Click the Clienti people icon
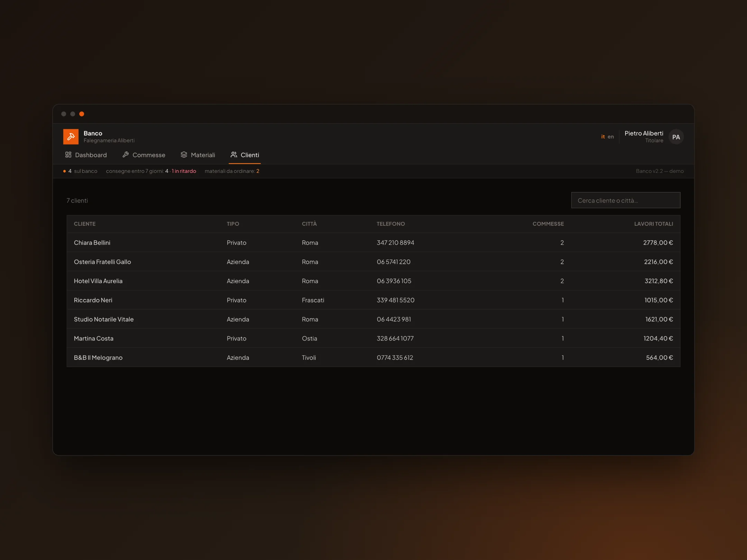Image resolution: width=747 pixels, height=560 pixels. 234,155
